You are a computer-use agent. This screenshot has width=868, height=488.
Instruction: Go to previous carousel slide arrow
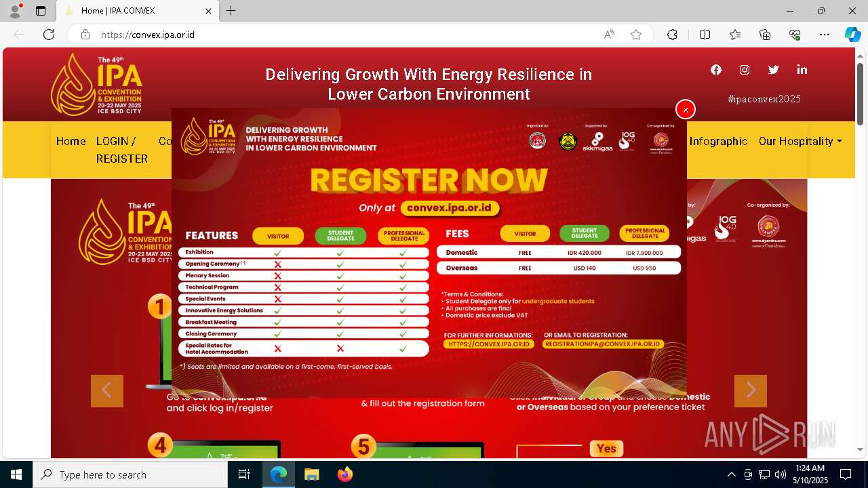pyautogui.click(x=107, y=391)
